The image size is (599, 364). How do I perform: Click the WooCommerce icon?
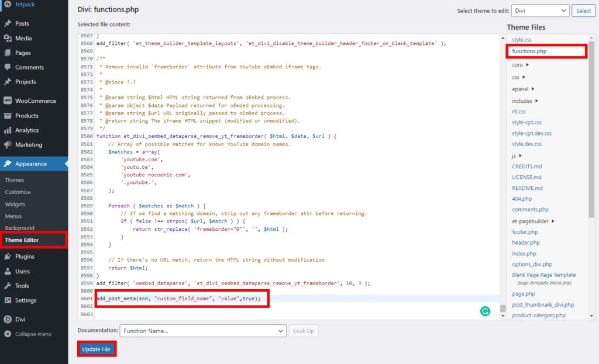point(7,100)
